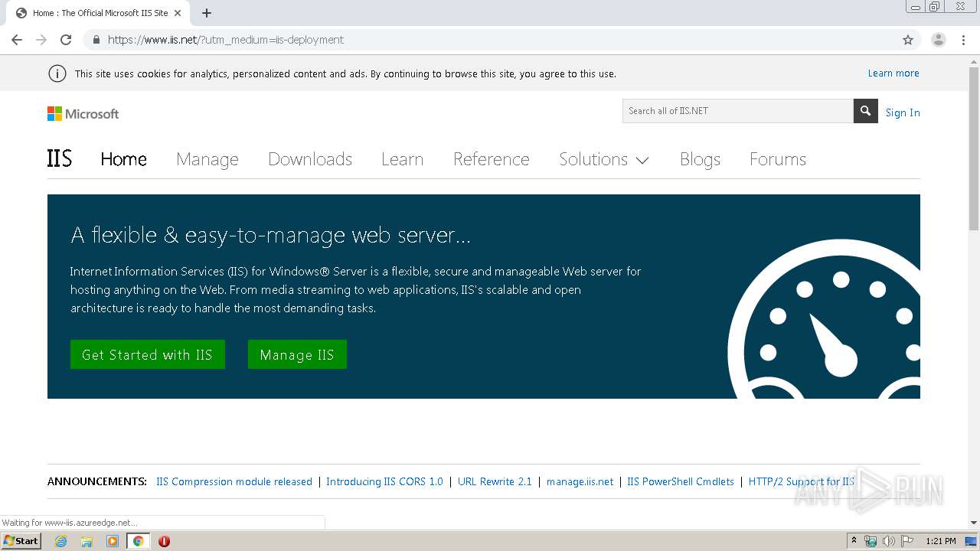This screenshot has width=980, height=551.
Task: Click the browser forward arrow
Action: 41,40
